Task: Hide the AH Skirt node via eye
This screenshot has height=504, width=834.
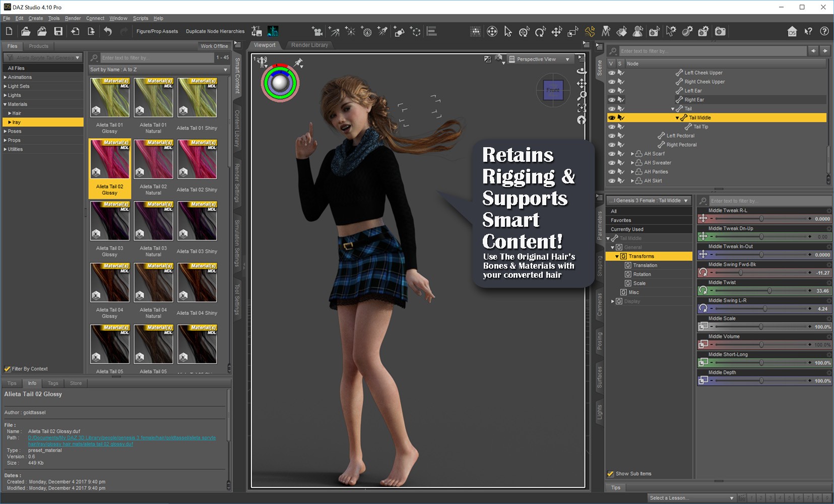Action: click(611, 181)
